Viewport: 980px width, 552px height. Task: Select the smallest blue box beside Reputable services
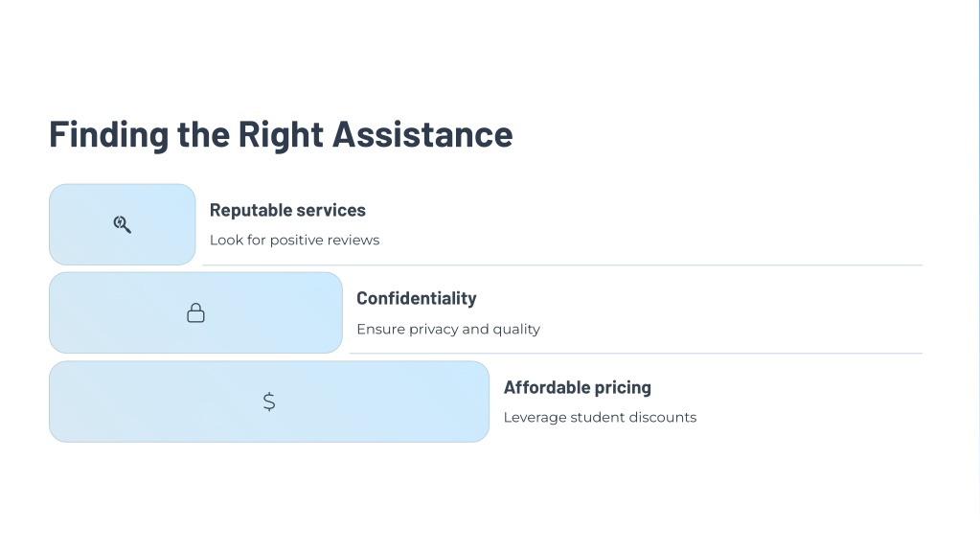click(x=122, y=224)
